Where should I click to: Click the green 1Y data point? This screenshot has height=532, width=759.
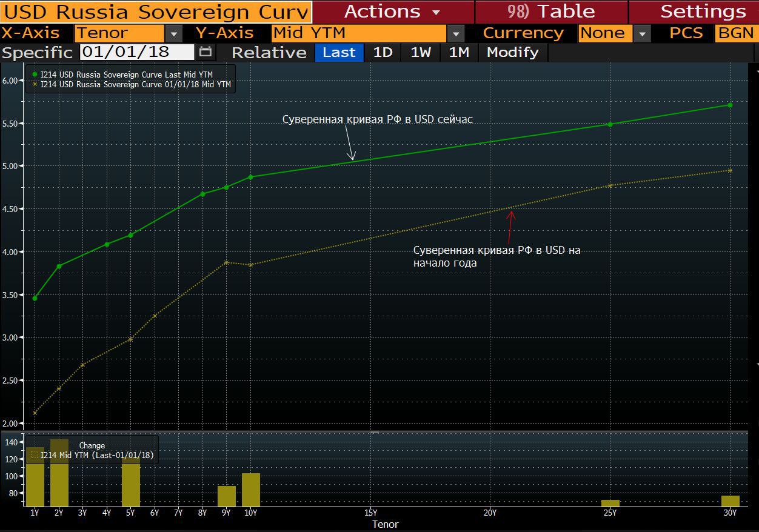tap(35, 298)
